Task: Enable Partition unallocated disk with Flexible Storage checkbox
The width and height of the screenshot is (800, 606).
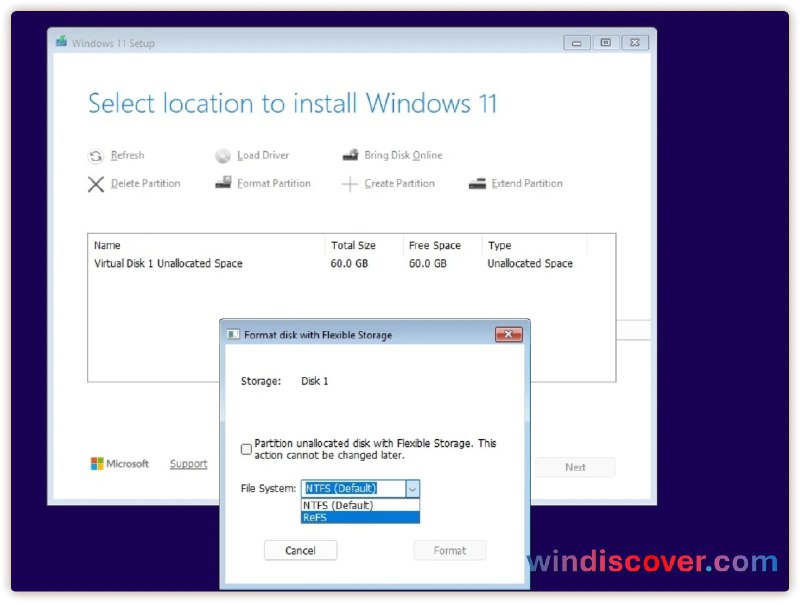Action: (246, 449)
